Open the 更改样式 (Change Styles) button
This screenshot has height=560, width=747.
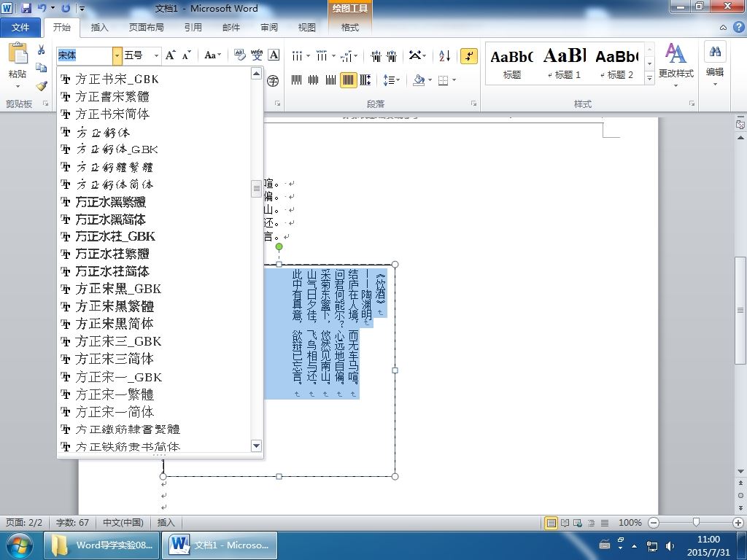click(x=676, y=65)
